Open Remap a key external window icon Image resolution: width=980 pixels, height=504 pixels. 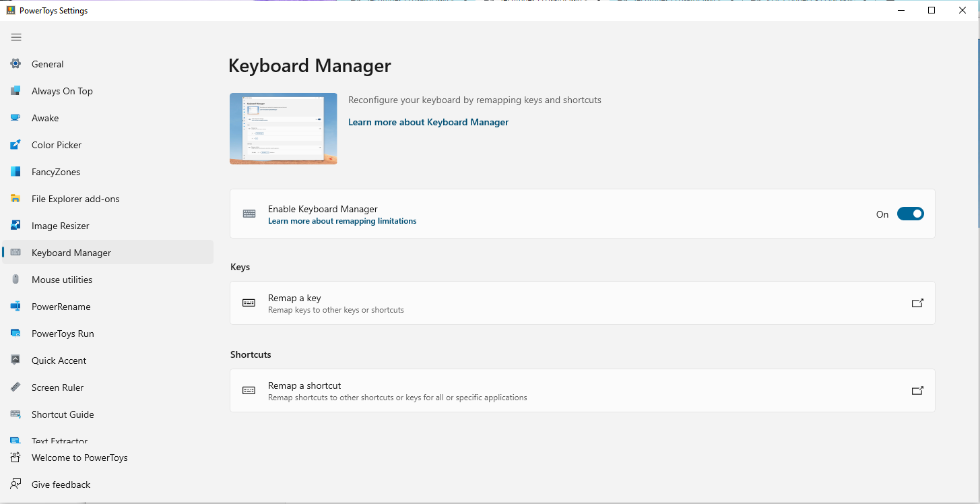coord(917,303)
